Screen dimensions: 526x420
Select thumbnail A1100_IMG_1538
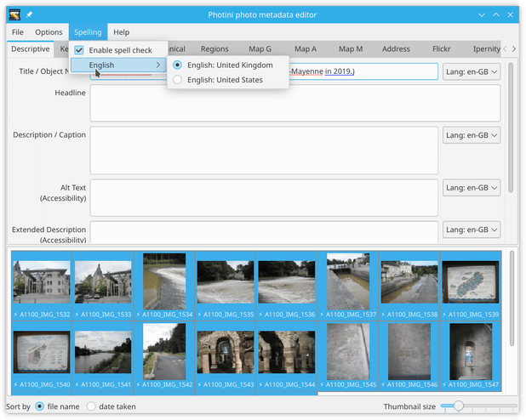point(409,286)
